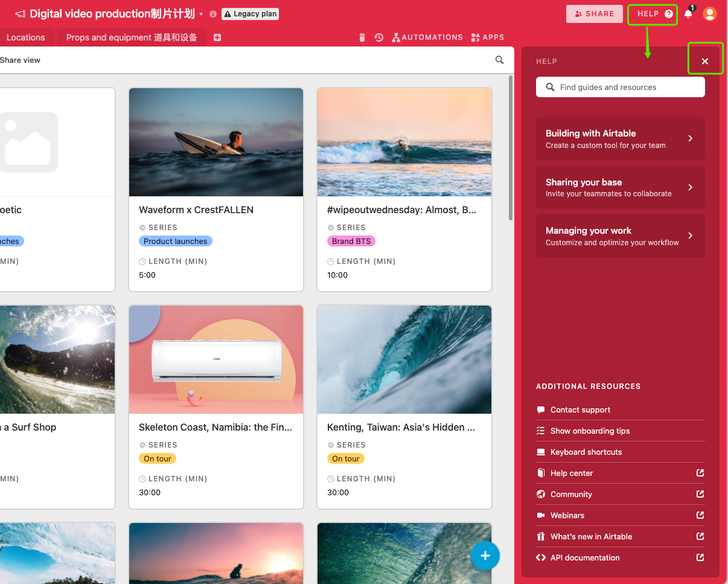Click the 10:00 length value
Image resolution: width=728 pixels, height=584 pixels.
coord(337,275)
